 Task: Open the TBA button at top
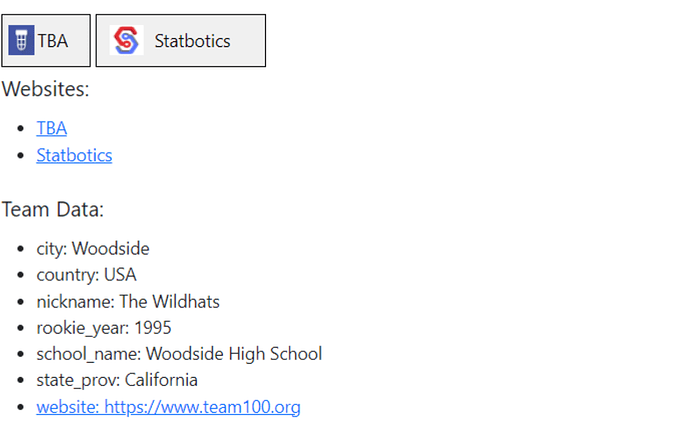pos(46,41)
